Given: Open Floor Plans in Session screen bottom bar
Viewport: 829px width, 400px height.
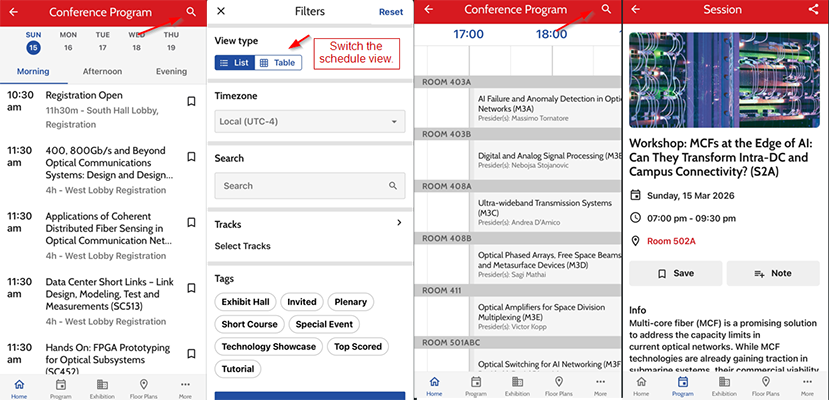Looking at the screenshot, I should (766, 386).
